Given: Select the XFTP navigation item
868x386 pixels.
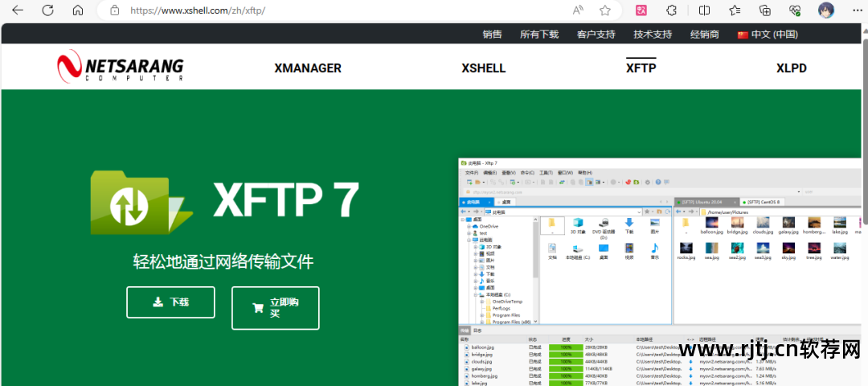Looking at the screenshot, I should (641, 68).
